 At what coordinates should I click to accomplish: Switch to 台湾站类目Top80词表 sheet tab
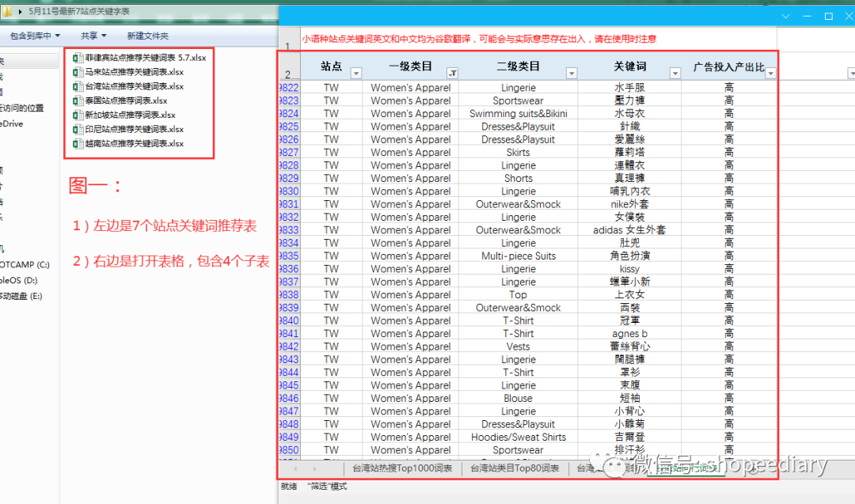click(x=515, y=468)
